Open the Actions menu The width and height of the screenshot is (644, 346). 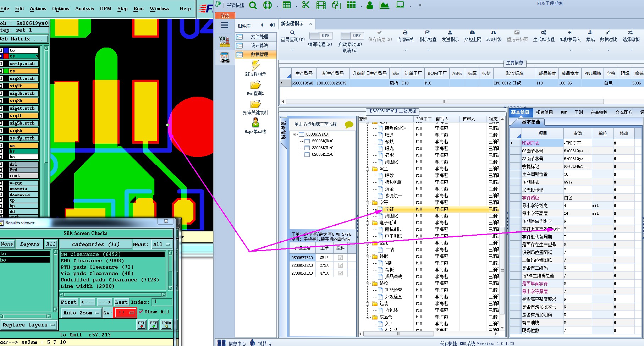click(38, 9)
